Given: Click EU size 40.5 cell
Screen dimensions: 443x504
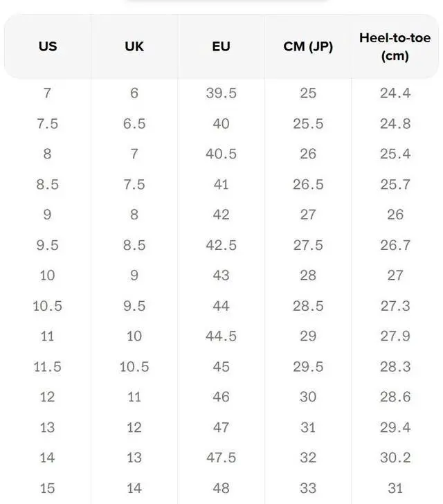Looking at the screenshot, I should pyautogui.click(x=221, y=154).
